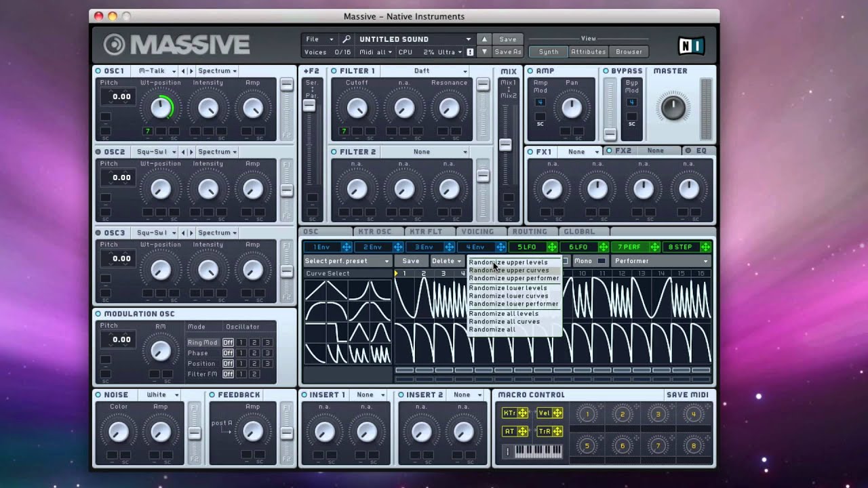Select the falling ramp curve in Curve Select
The width and height of the screenshot is (868, 488).
coord(337,290)
